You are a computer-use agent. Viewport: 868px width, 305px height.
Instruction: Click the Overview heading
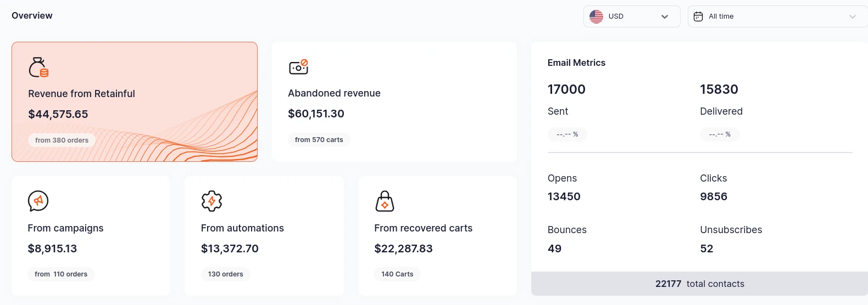(32, 16)
